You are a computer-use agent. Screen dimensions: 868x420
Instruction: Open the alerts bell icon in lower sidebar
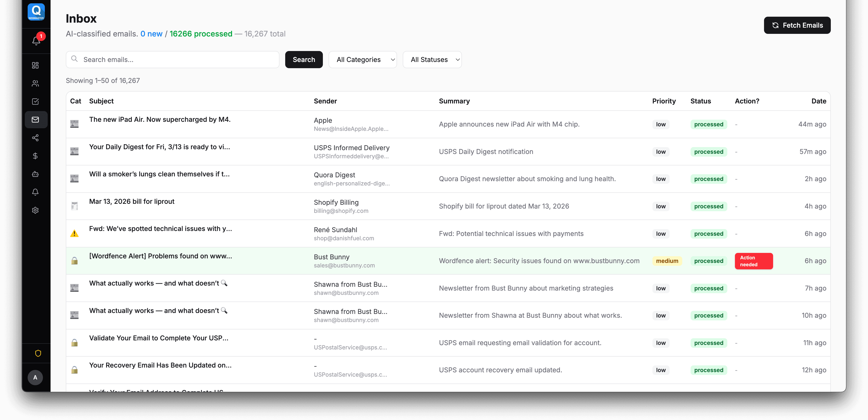click(x=35, y=192)
